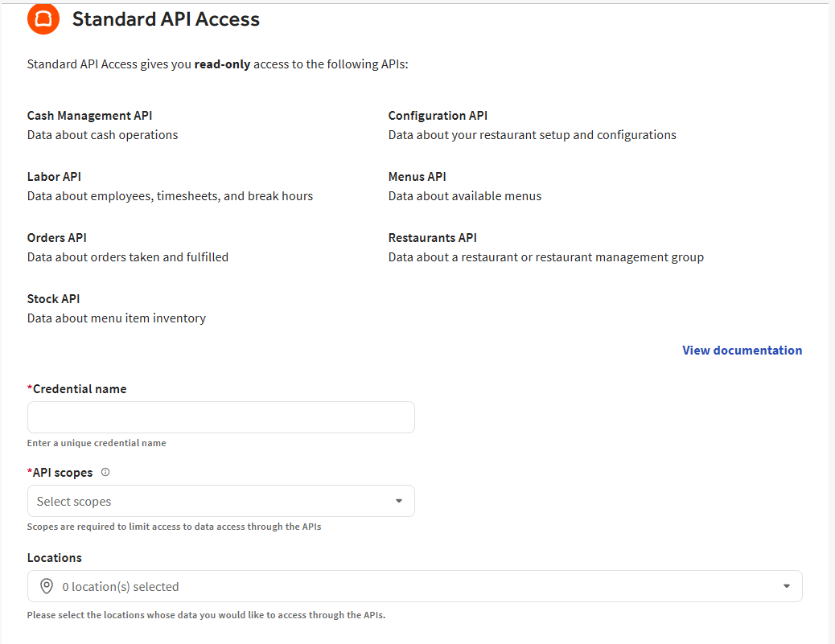Click the Labor API title
Screen dimensions: 835x644
[54, 177]
